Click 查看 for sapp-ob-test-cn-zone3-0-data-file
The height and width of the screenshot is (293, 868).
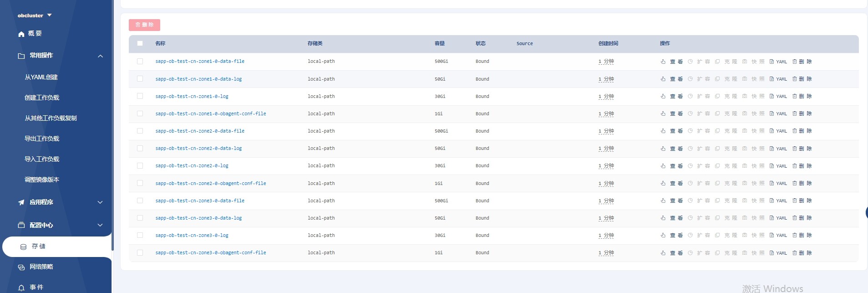(672, 200)
